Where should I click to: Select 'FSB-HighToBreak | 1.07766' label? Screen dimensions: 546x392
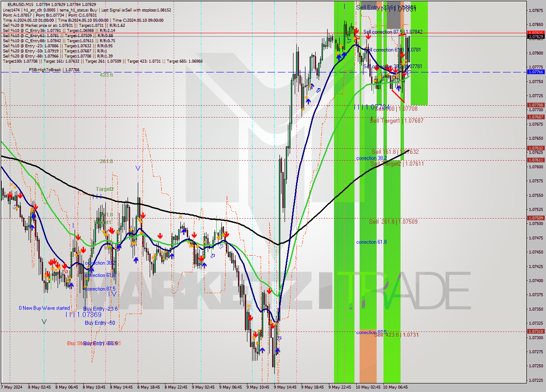[x=54, y=69]
